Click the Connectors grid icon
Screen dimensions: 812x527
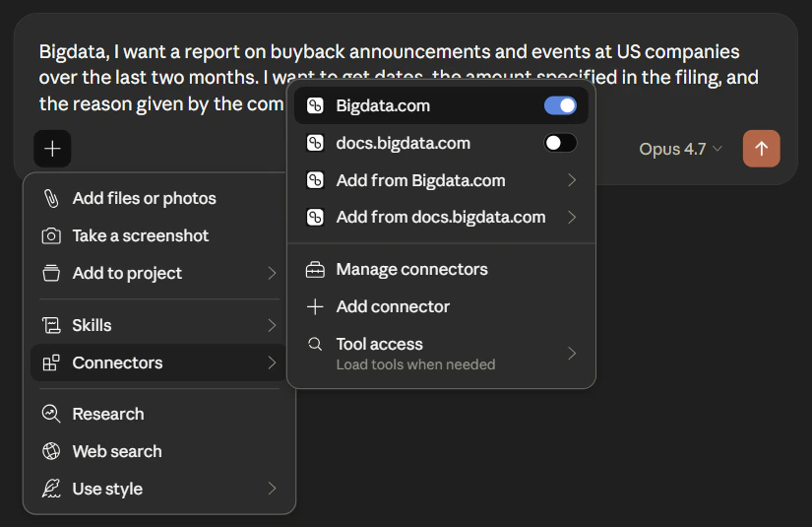point(51,362)
